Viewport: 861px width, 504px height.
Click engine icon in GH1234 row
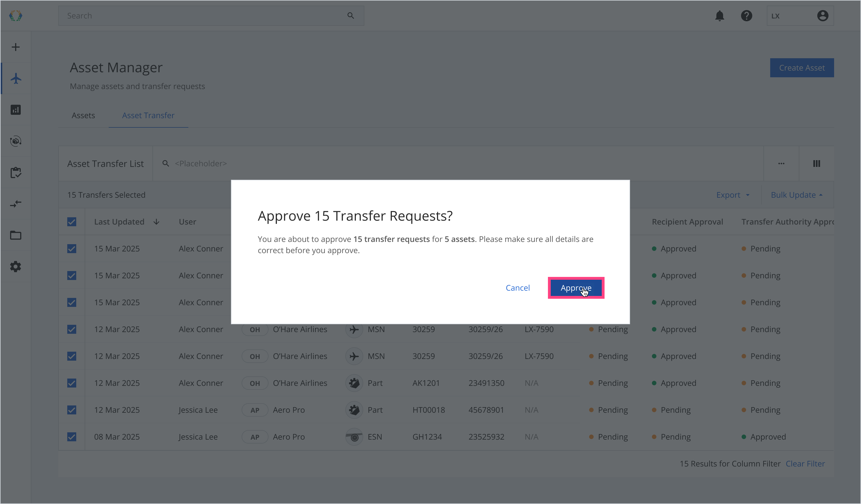click(354, 437)
